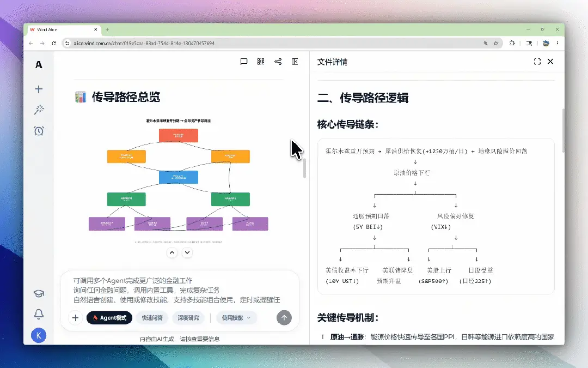This screenshot has width=588, height=368.
Task: Click the 原油价格下行 text in chain
Action: (412, 173)
